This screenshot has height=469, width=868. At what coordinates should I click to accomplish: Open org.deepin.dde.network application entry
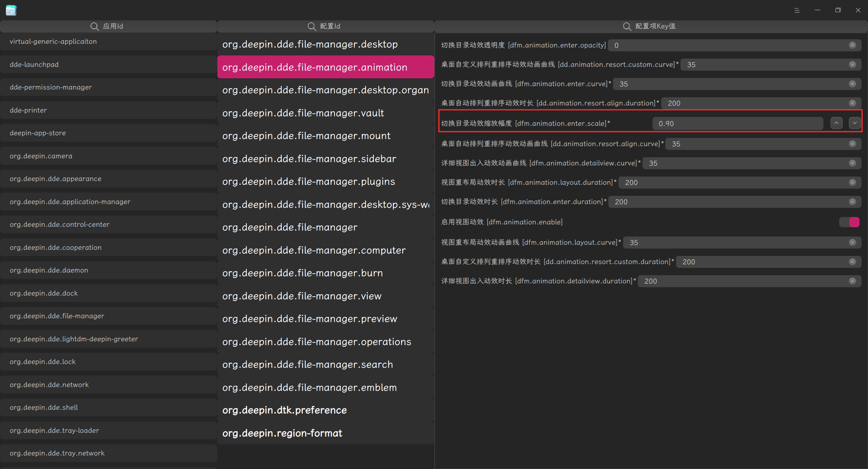108,385
